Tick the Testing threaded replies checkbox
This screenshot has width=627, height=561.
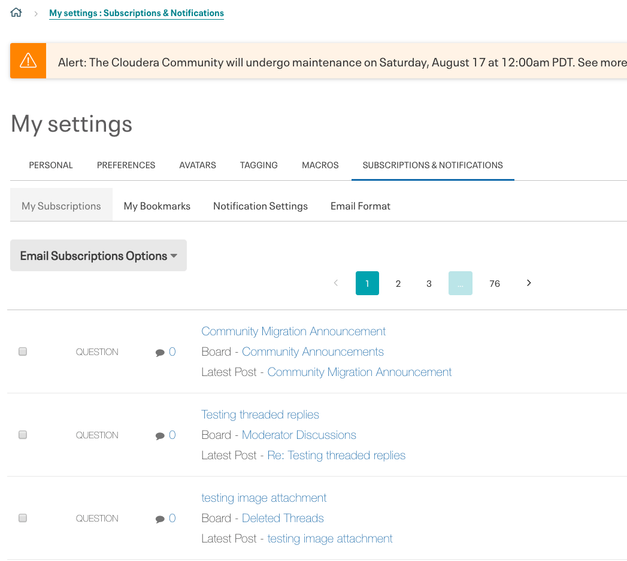[23, 435]
